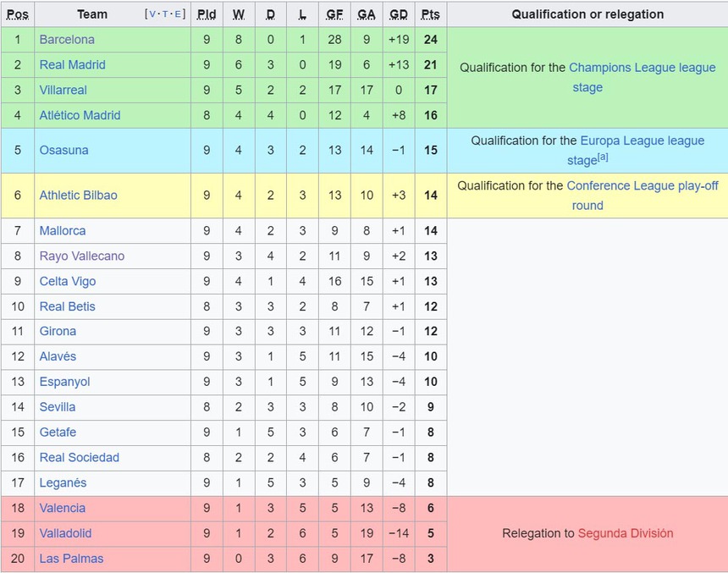728x573 pixels.
Task: Open the Real Sociedad link
Action: (79, 458)
